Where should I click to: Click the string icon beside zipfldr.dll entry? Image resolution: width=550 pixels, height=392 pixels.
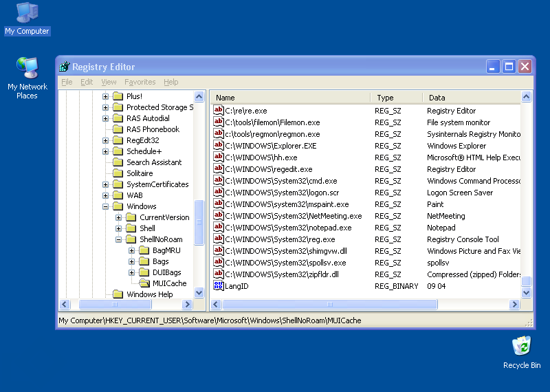(x=218, y=274)
